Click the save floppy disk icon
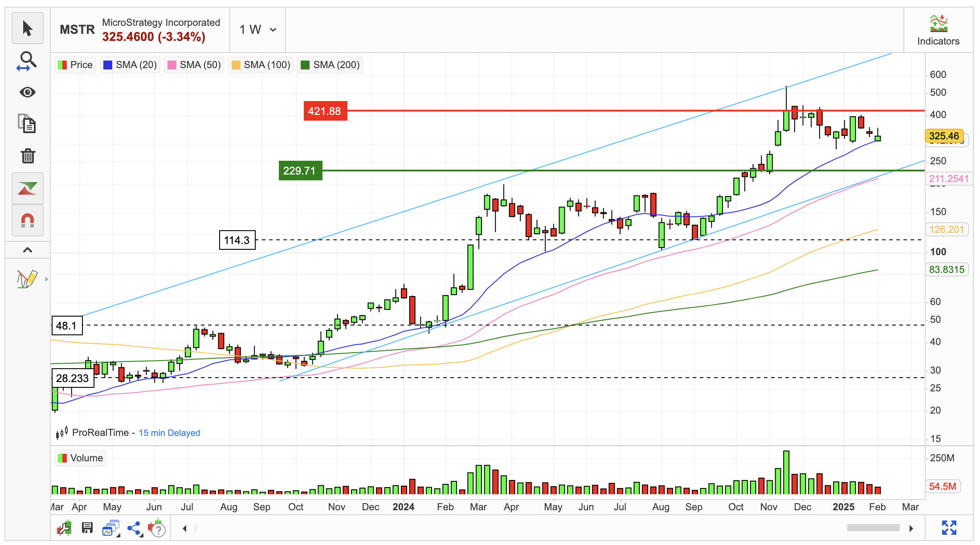Screen dimensions: 980x545 (x=87, y=528)
